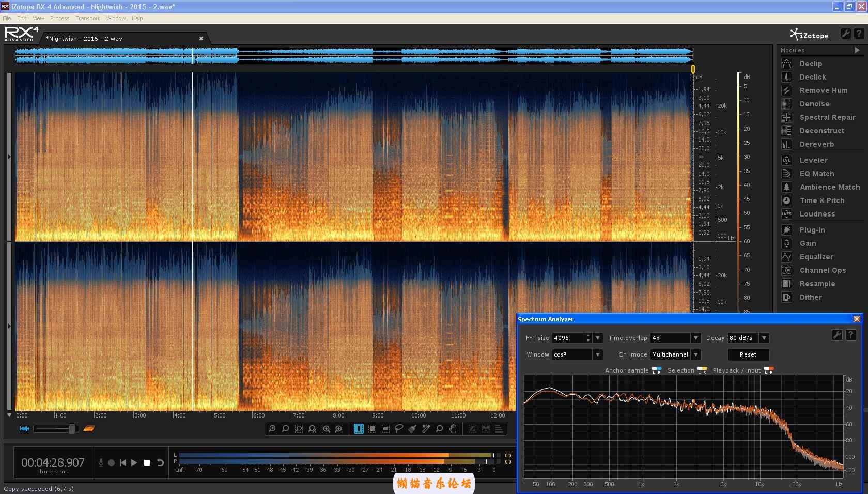Open Window type dropdown

[x=598, y=354]
